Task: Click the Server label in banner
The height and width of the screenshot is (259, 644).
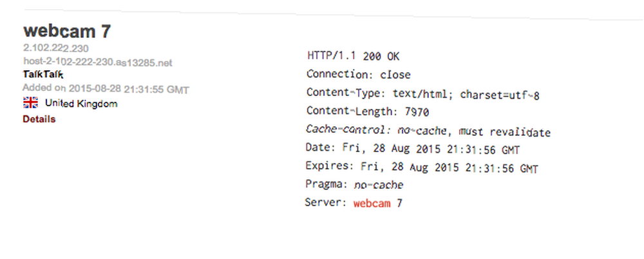Action: pyautogui.click(x=326, y=203)
